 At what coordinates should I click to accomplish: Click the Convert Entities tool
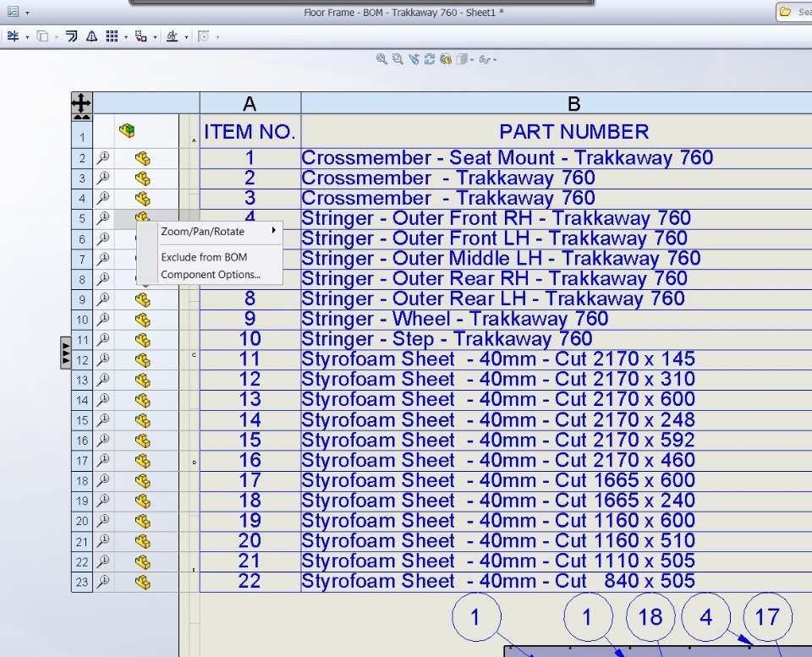click(43, 36)
